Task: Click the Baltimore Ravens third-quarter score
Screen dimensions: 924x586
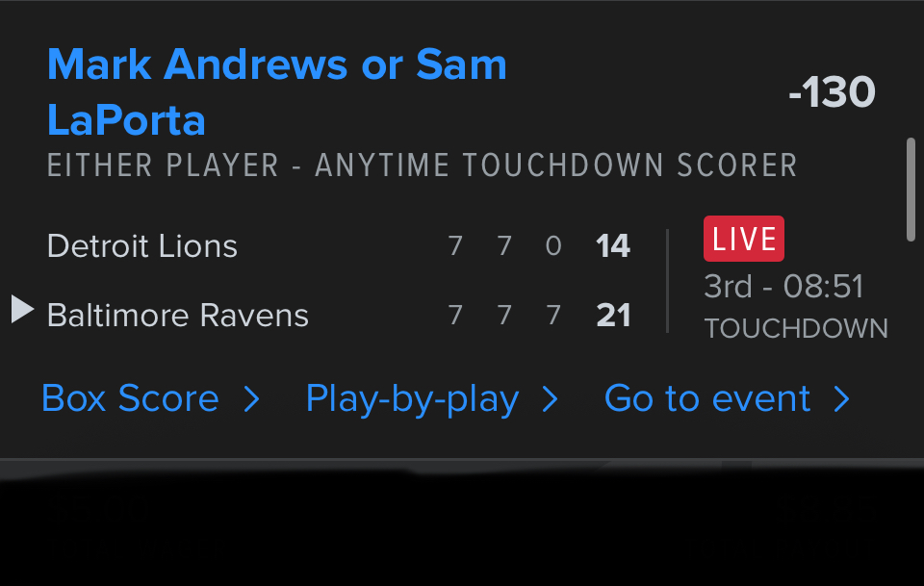Action: pyautogui.click(x=553, y=316)
